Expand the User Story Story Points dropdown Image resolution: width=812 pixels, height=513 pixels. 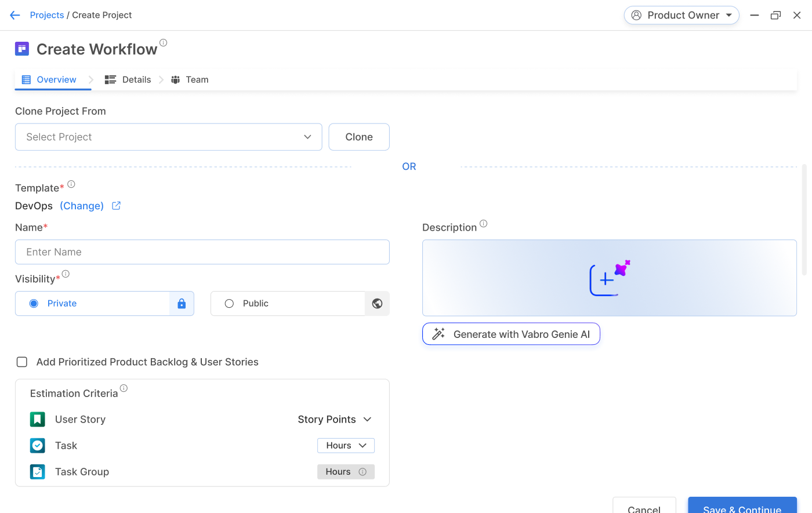click(x=335, y=420)
